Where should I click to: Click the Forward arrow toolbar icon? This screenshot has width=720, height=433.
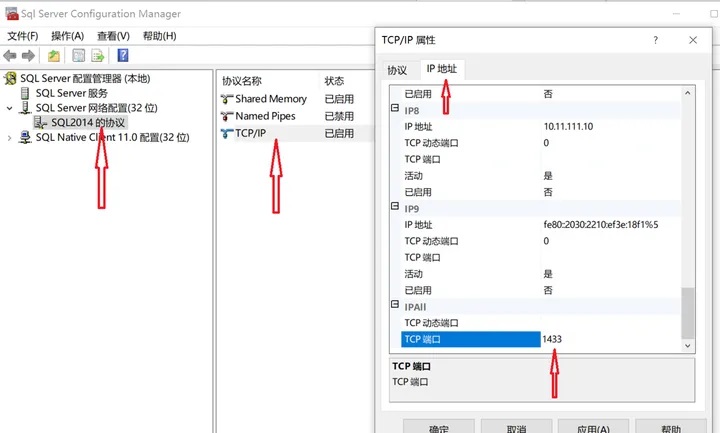coord(28,56)
